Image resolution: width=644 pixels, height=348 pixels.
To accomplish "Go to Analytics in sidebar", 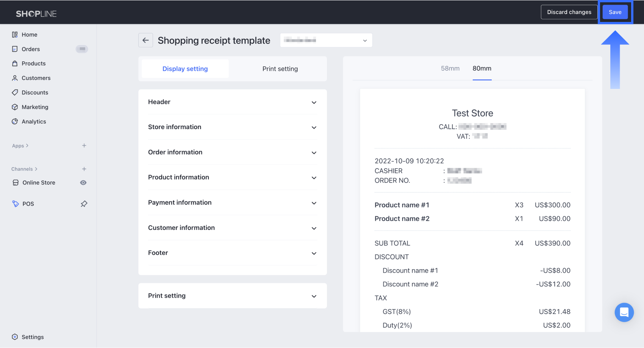I will pyautogui.click(x=34, y=122).
